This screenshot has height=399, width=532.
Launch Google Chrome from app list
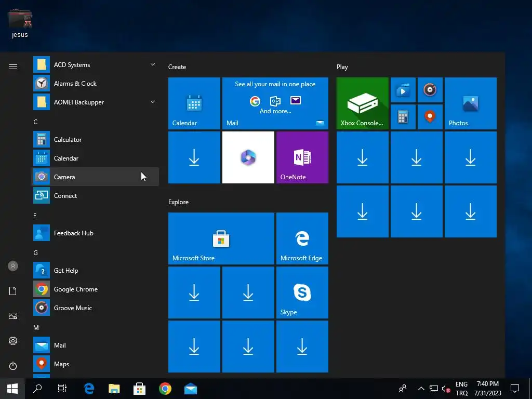(95, 289)
